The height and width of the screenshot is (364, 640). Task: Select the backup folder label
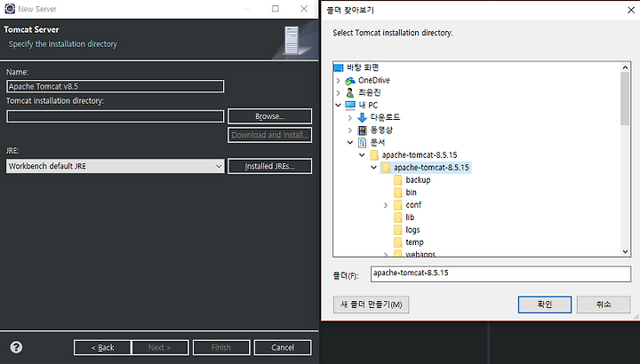coord(418,180)
